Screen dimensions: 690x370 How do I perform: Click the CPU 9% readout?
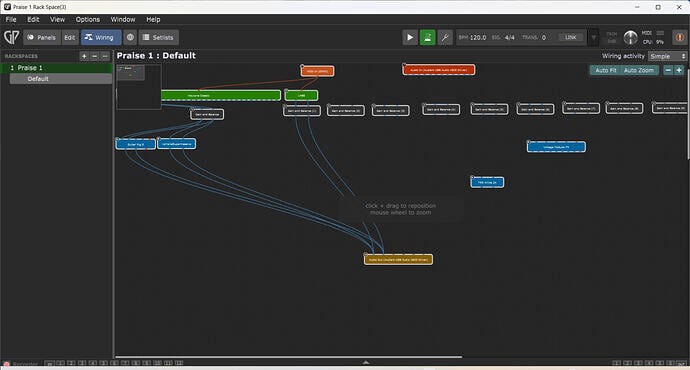pos(653,42)
